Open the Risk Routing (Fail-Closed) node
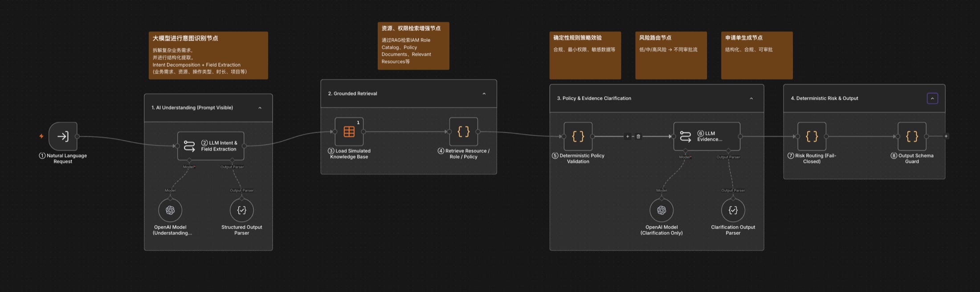The width and height of the screenshot is (980, 292). tap(812, 136)
